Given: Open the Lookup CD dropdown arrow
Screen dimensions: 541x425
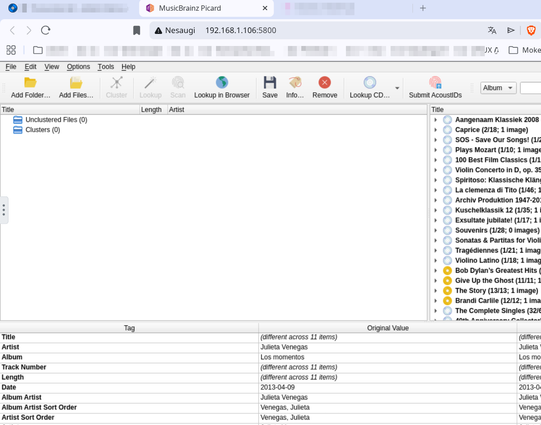Looking at the screenshot, I should pos(397,88).
